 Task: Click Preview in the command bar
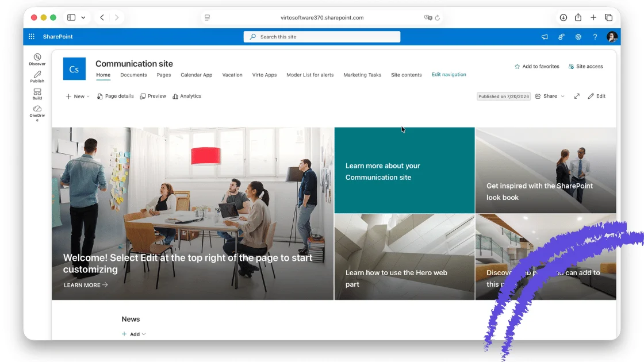(153, 96)
